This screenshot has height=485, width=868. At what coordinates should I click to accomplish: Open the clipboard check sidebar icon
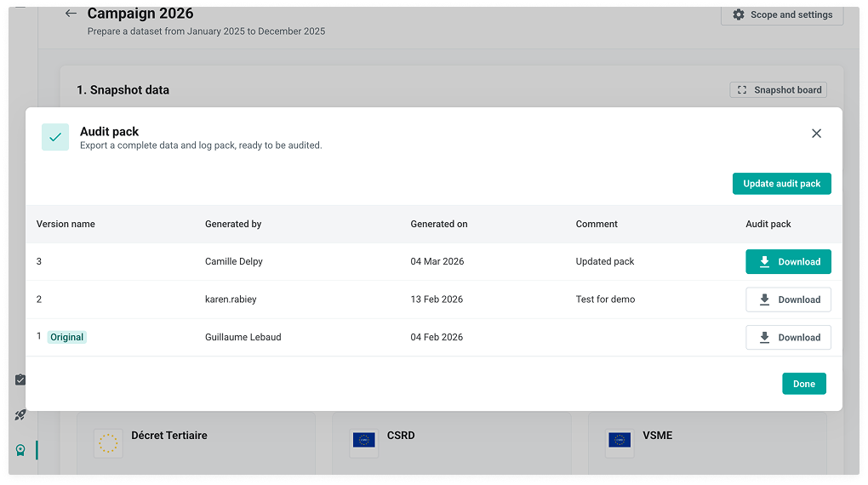[x=20, y=379]
